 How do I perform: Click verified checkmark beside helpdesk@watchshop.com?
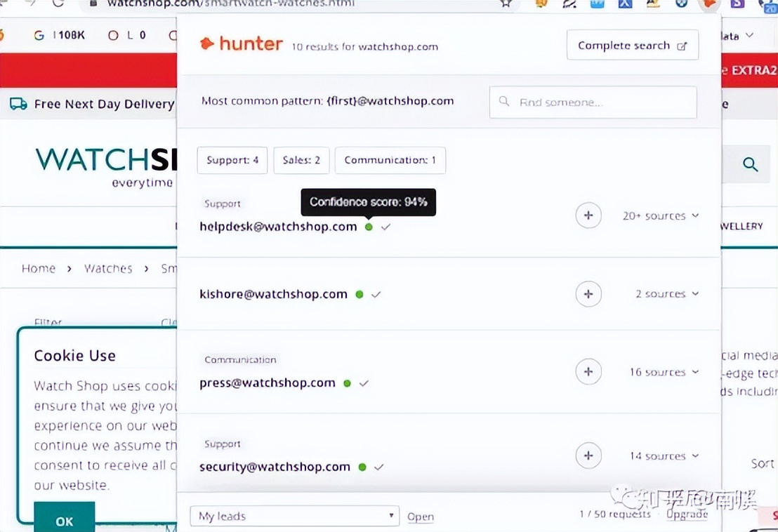pyautogui.click(x=386, y=227)
